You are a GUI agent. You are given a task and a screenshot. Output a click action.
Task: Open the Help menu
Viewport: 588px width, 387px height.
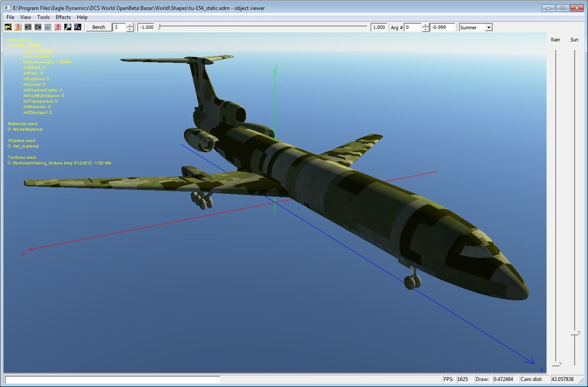click(x=82, y=17)
